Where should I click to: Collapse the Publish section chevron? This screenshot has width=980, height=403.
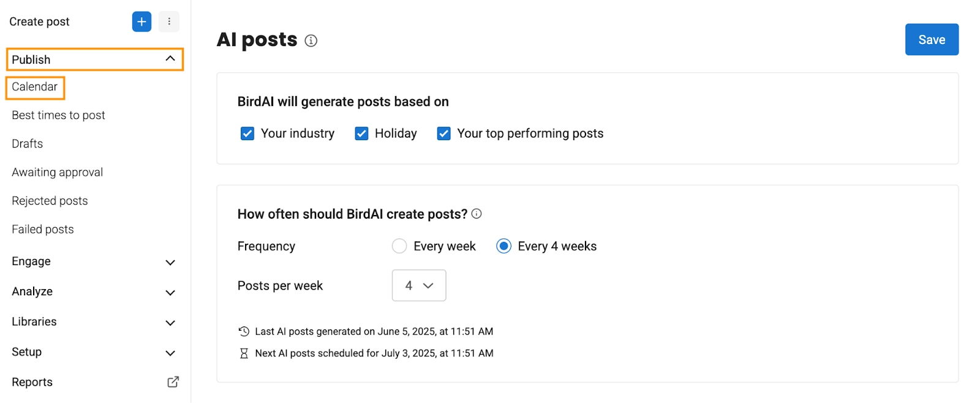[x=170, y=59]
